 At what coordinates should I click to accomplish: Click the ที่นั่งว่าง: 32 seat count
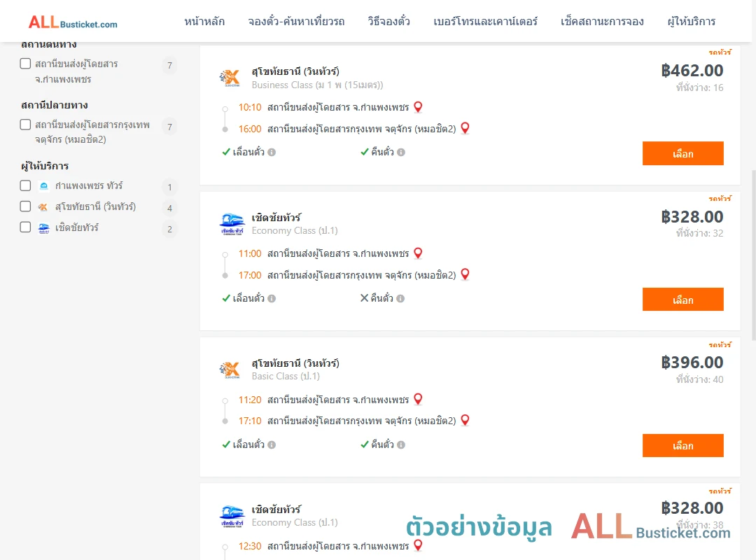[x=699, y=234]
